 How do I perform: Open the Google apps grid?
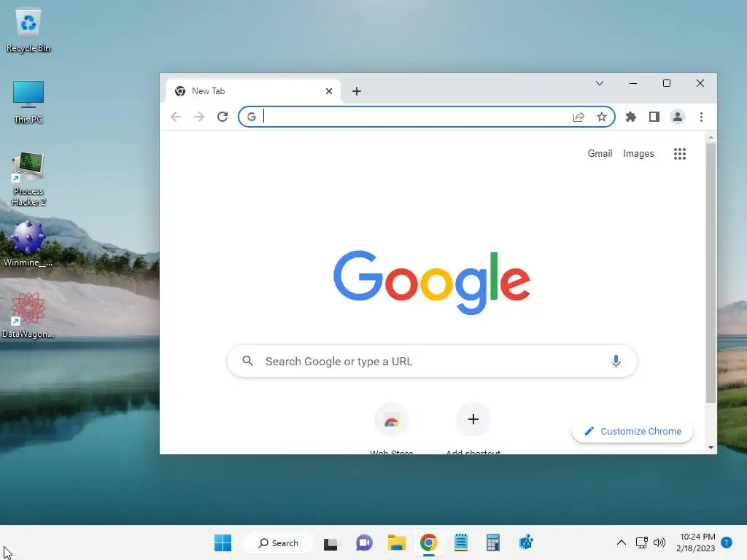pos(680,154)
